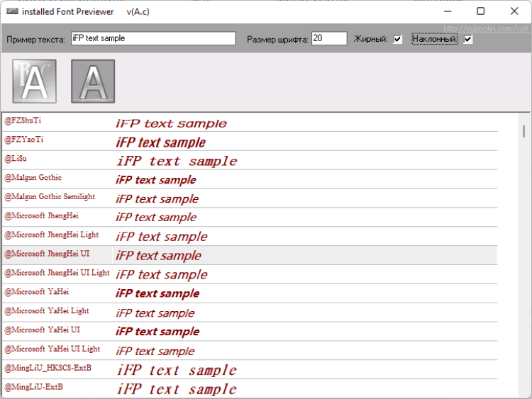This screenshot has height=399, width=532.
Task: Select the @Microsoft YaHei UI Light name
Action: pyautogui.click(x=52, y=349)
